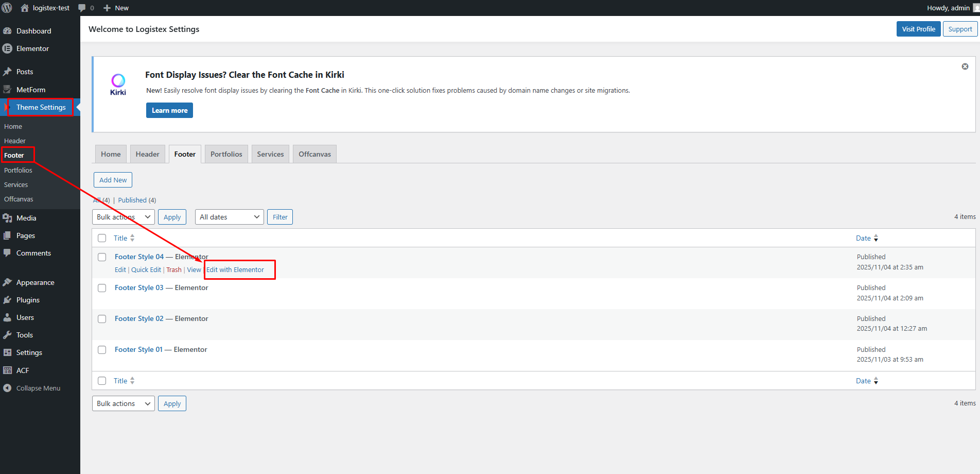Image resolution: width=980 pixels, height=474 pixels.
Task: Open the bottom Bulk actions dropdown
Action: (124, 403)
